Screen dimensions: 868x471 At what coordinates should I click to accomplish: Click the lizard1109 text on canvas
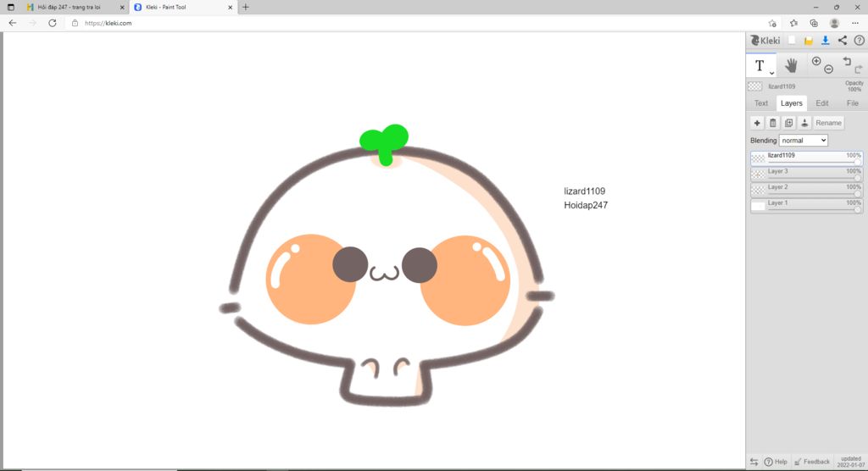(585, 191)
